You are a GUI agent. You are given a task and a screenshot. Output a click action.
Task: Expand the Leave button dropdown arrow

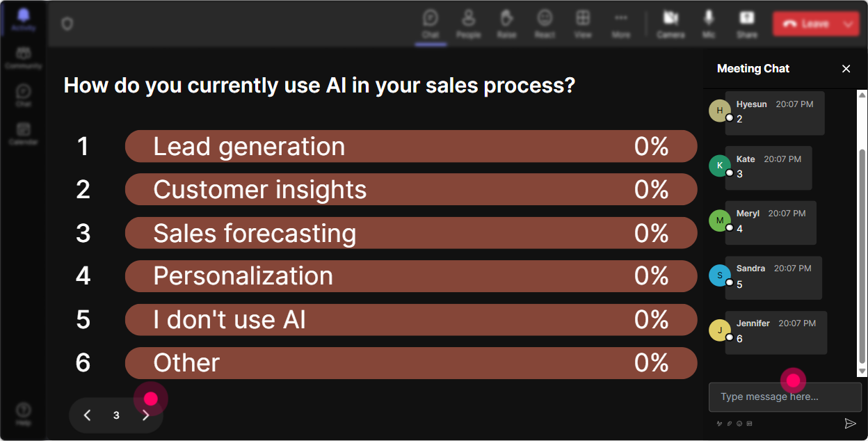tap(848, 24)
